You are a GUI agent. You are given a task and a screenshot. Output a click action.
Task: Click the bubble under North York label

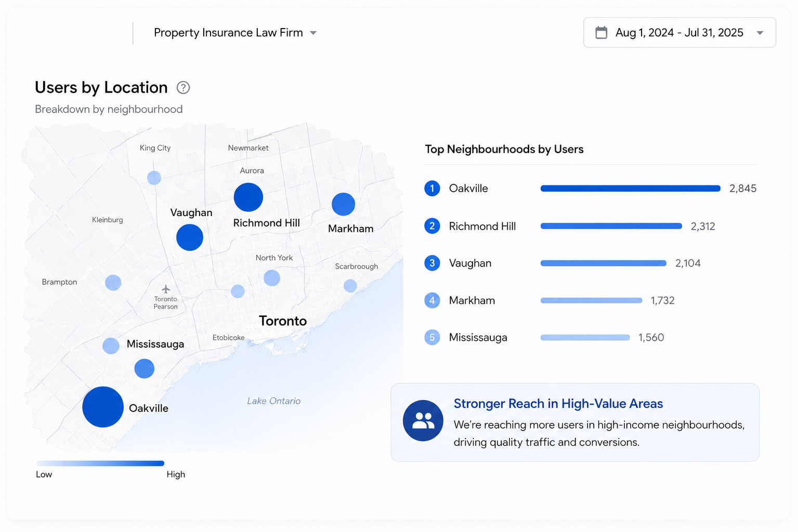click(272, 278)
